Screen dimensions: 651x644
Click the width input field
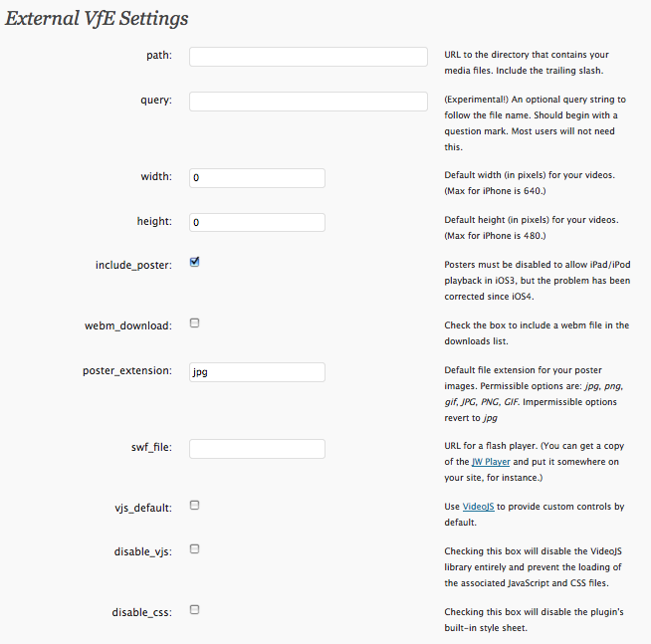click(257, 178)
